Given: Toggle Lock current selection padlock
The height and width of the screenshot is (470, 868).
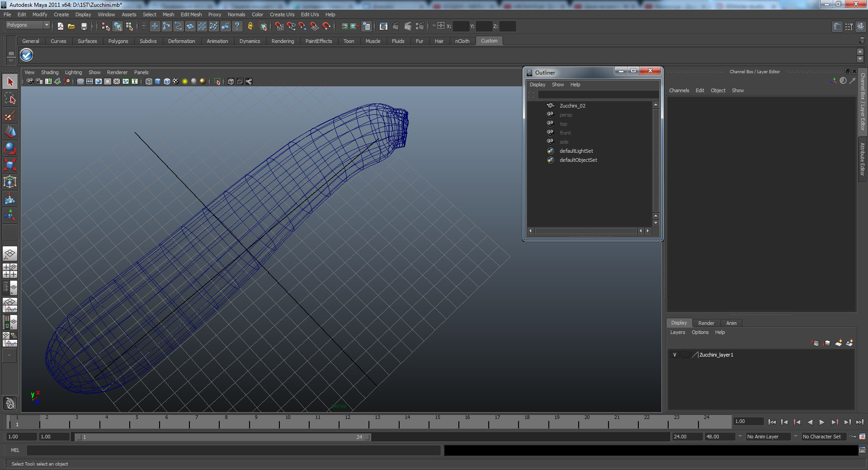Looking at the screenshot, I should point(250,26).
